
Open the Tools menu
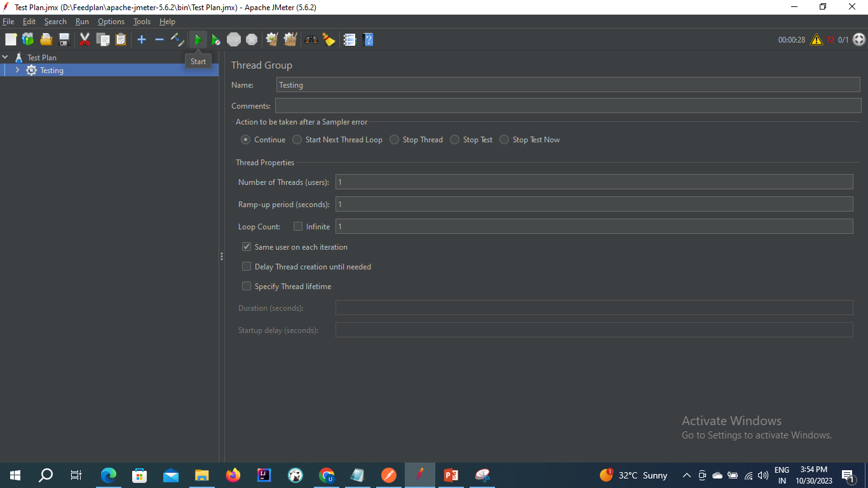tap(142, 22)
